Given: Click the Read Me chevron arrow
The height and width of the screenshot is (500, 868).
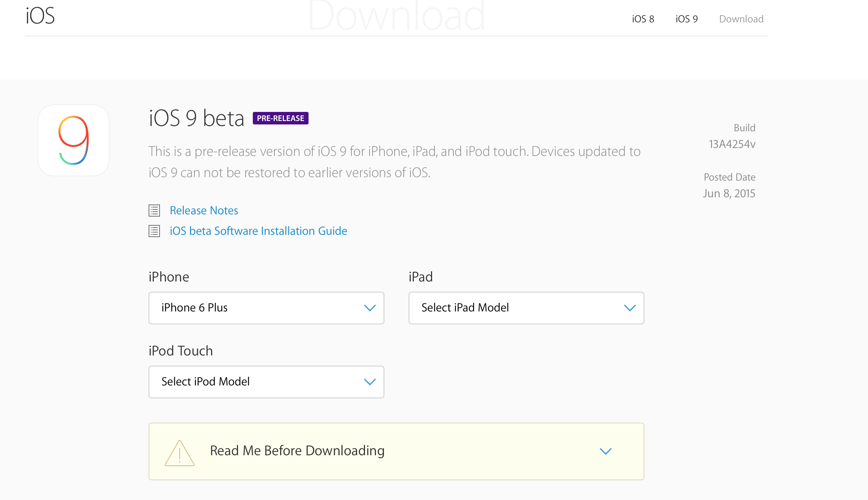Looking at the screenshot, I should 606,451.
